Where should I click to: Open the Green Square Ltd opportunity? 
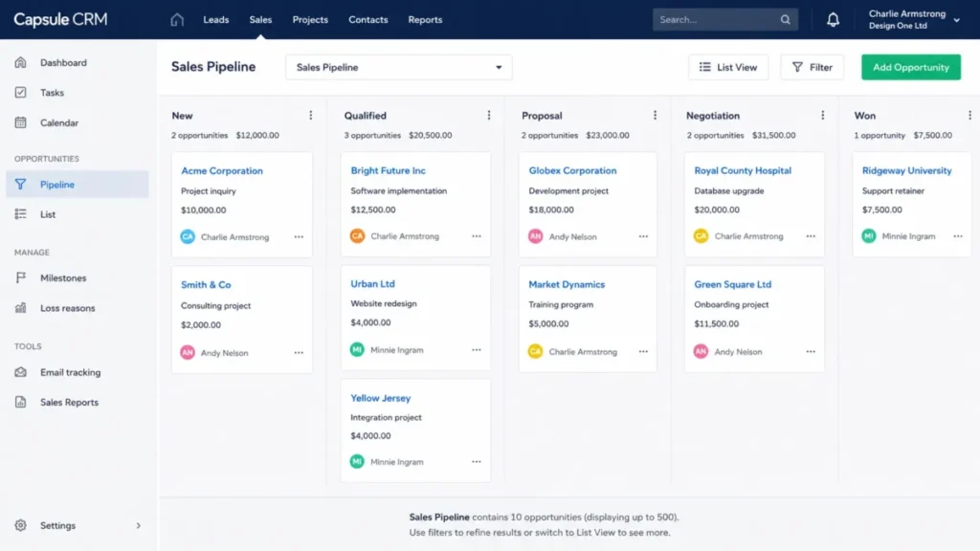point(732,284)
